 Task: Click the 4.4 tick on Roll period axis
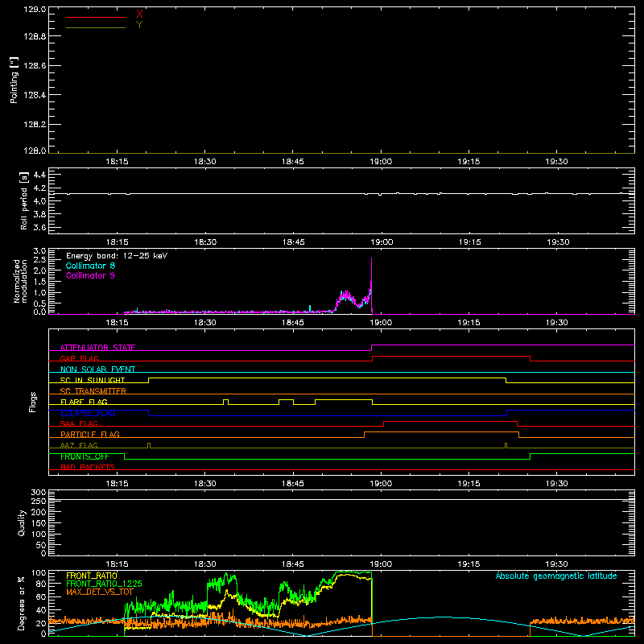coord(39,175)
